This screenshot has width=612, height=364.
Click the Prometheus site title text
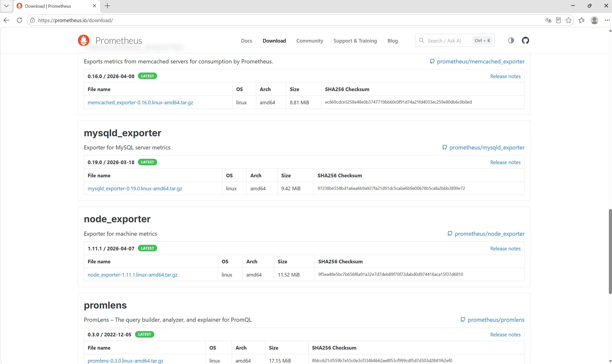[119, 40]
